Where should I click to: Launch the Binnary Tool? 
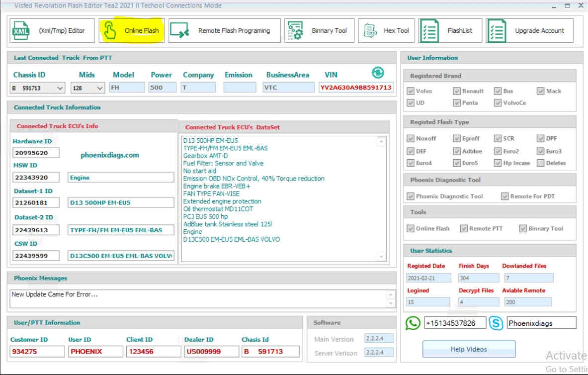point(319,30)
